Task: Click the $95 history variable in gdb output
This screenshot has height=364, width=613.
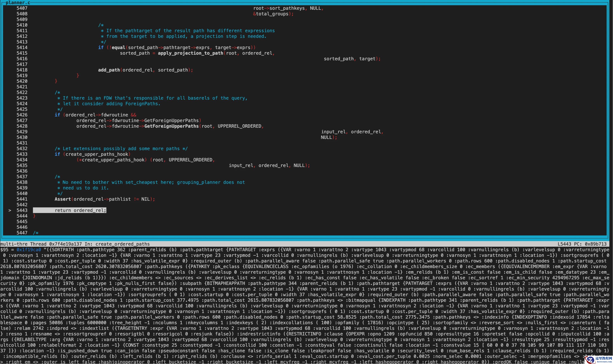Action: (4, 249)
